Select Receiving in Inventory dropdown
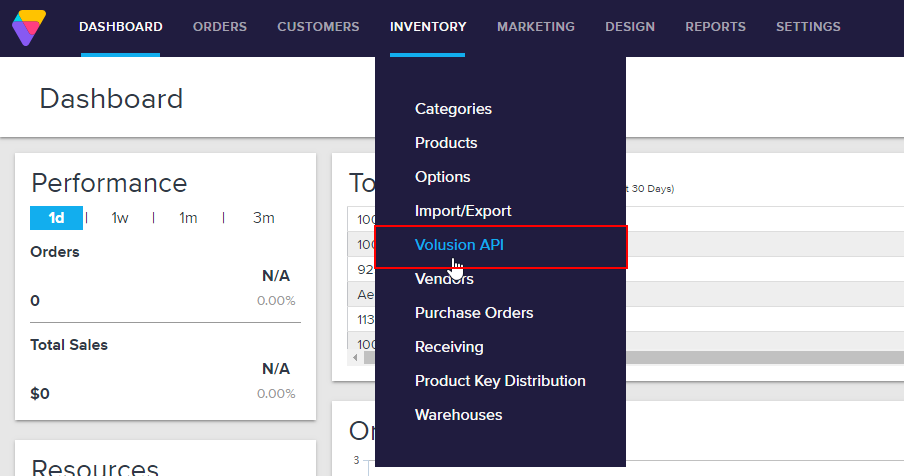Screen dimensions: 904x476 [x=449, y=347]
